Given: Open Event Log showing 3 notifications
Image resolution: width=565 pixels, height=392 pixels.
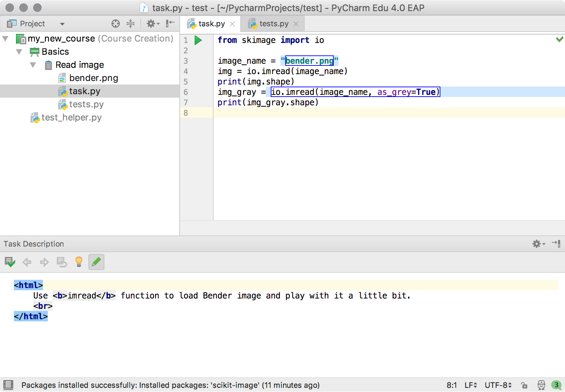Looking at the screenshot, I should [x=555, y=385].
